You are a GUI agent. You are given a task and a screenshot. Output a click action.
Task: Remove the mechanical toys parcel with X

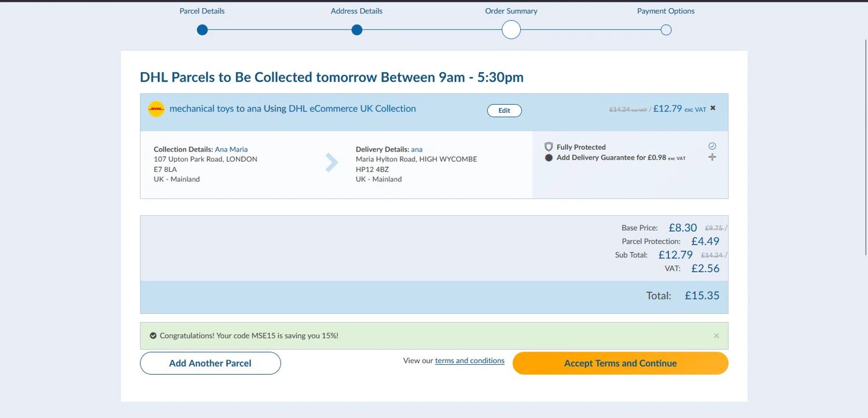click(713, 108)
